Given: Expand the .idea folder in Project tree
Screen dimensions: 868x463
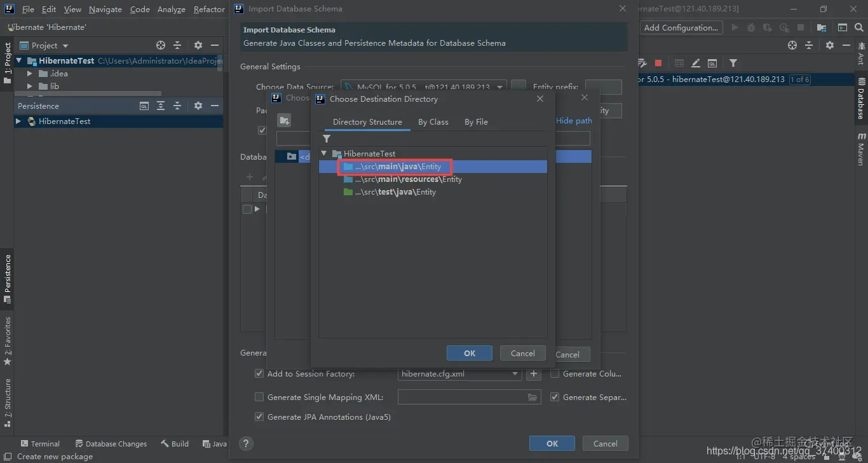Looking at the screenshot, I should coord(29,73).
